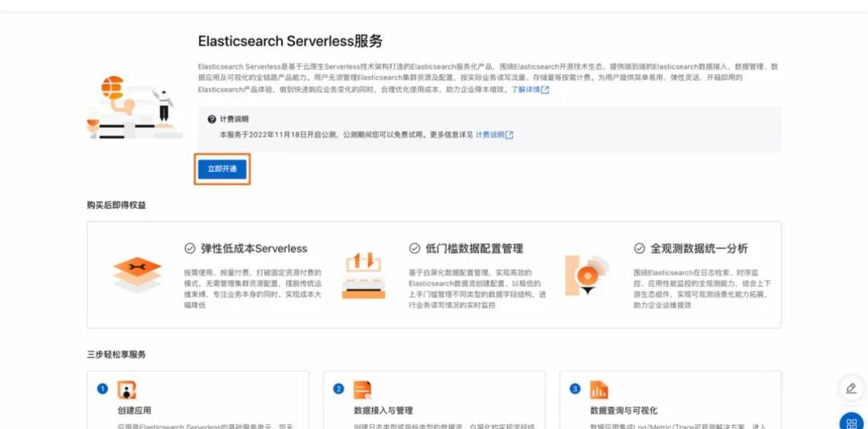
Task: Click the pencil feedback floating icon
Action: tap(851, 388)
